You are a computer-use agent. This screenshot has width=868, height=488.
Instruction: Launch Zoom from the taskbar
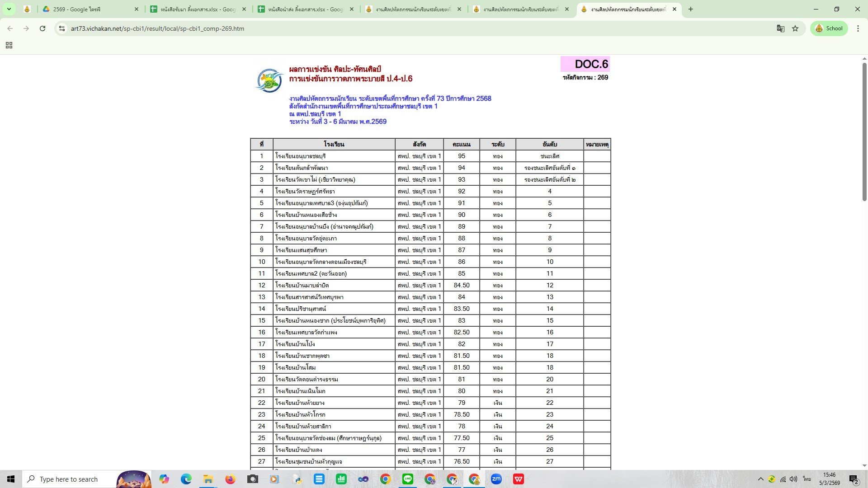coord(496,479)
